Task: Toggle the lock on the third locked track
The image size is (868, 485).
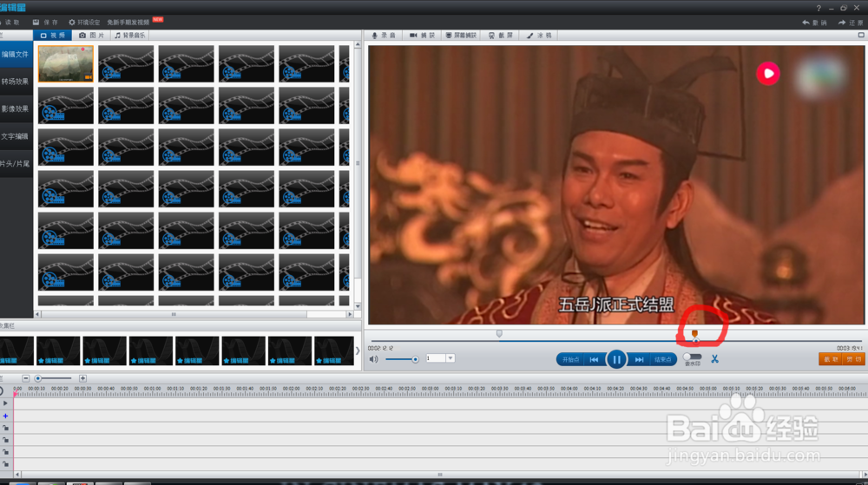Action: pyautogui.click(x=5, y=452)
